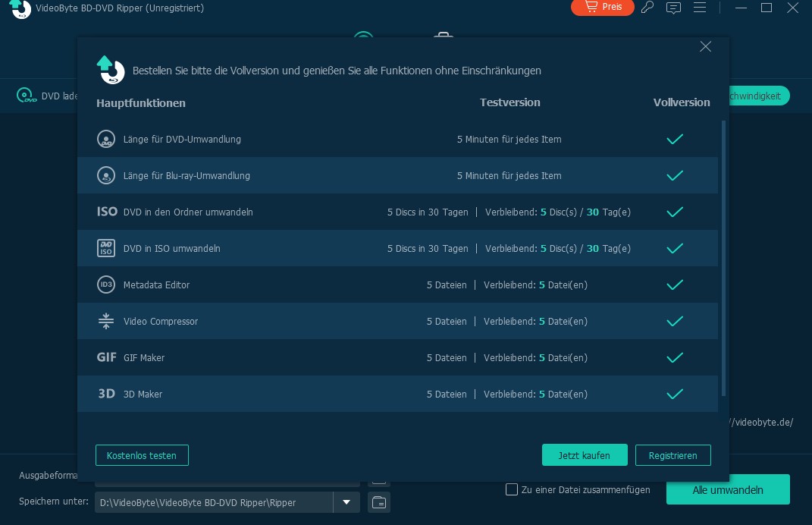Click the ID3 Metadata Editor icon
The height and width of the screenshot is (525, 812).
[106, 285]
